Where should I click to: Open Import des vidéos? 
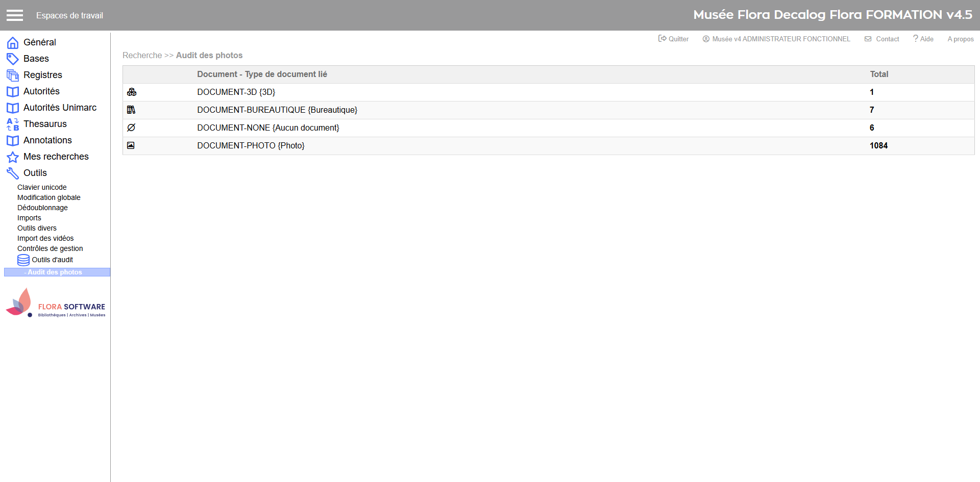tap(45, 238)
